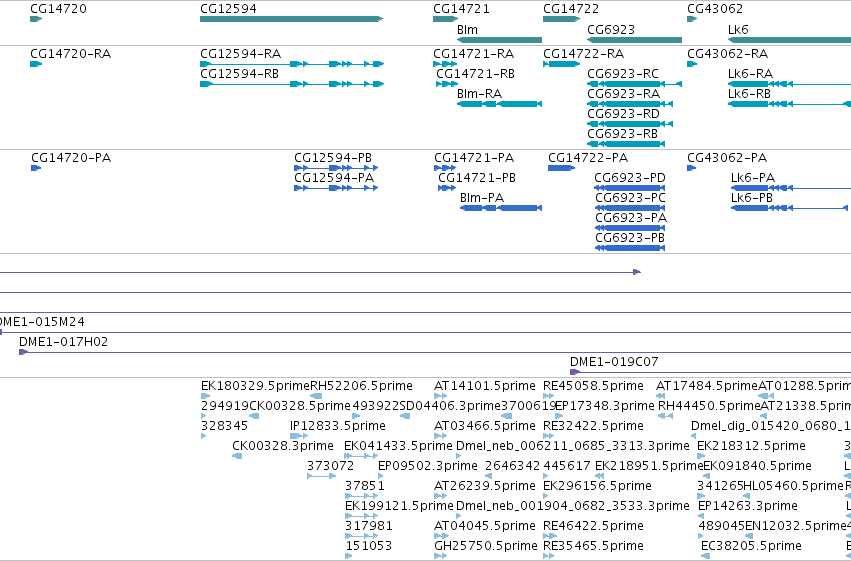This screenshot has width=851, height=561.
Task: Click the EP09502.3prime EST
Action: [x=380, y=476]
